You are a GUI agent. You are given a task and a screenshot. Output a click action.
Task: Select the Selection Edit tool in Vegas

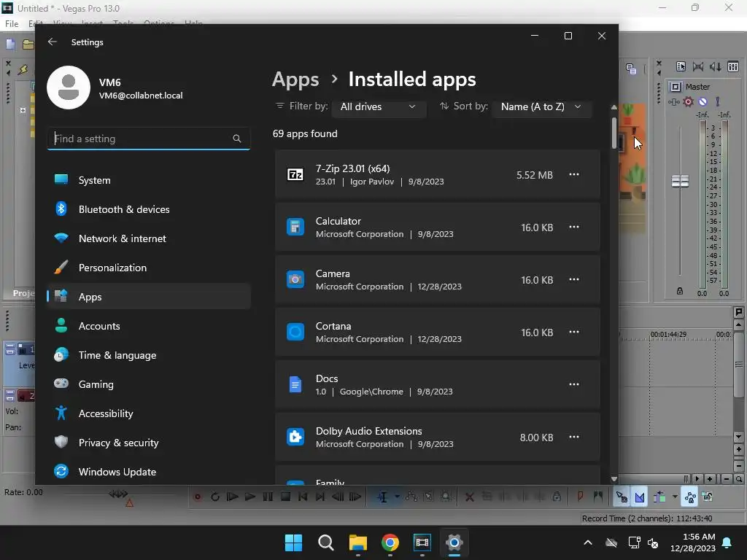429,497
